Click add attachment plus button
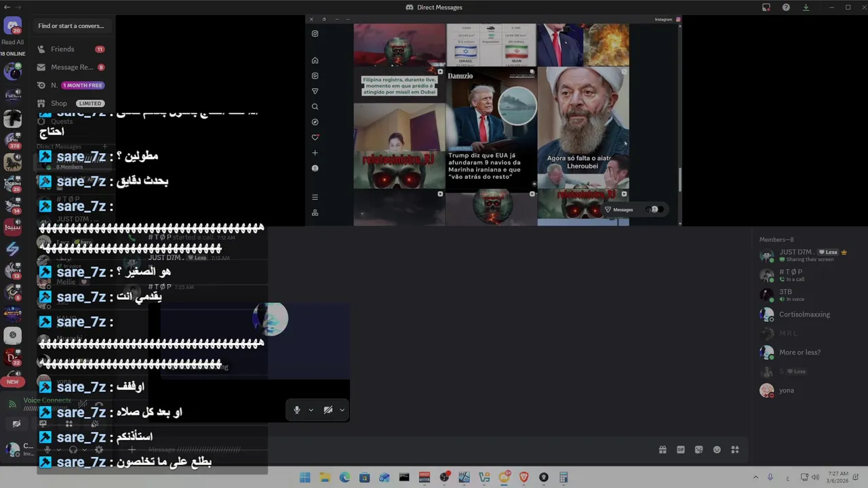The width and height of the screenshot is (868, 488). tap(132, 449)
